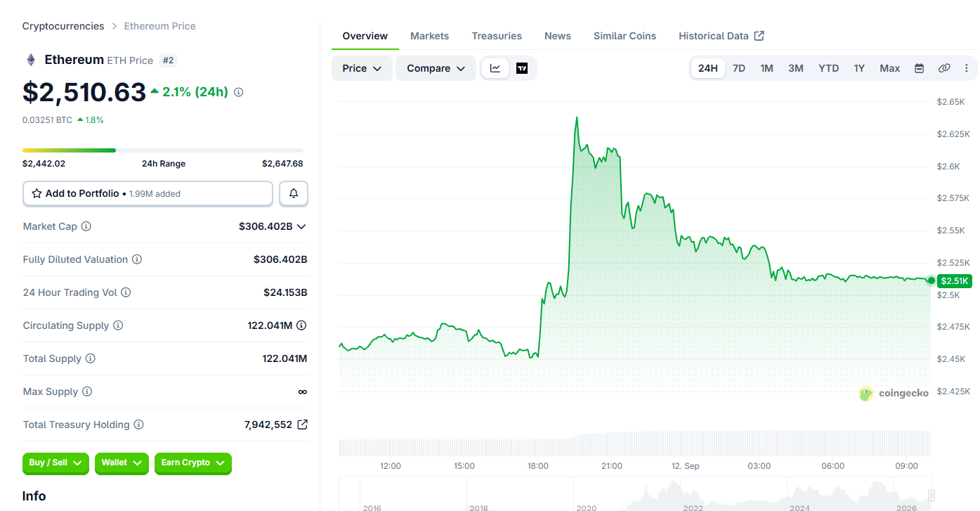The height and width of the screenshot is (511, 980).
Task: Expand the Market Cap value chevron
Action: click(301, 226)
